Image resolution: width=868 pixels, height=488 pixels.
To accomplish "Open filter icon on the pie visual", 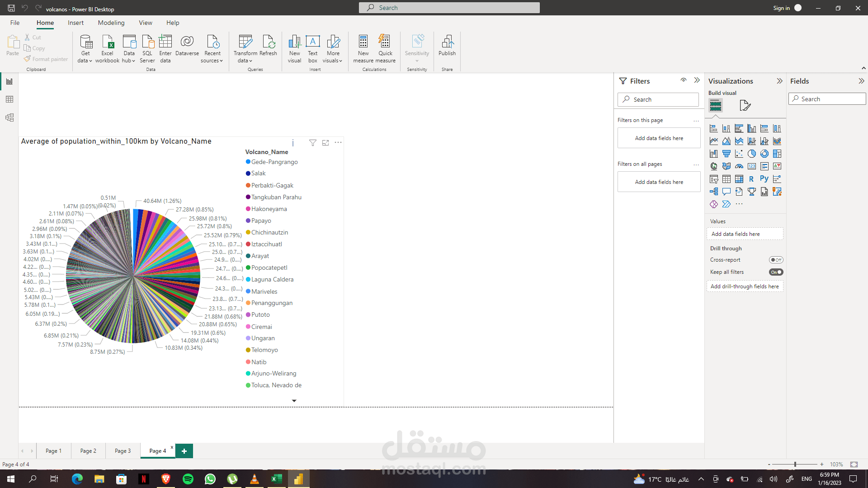I will 312,143.
